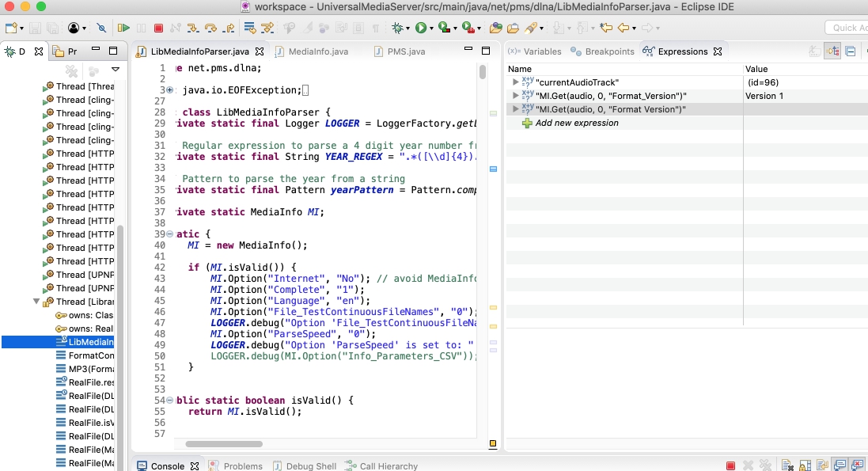Click the Step Return icon
The height and width of the screenshot is (471, 868).
[x=228, y=28]
